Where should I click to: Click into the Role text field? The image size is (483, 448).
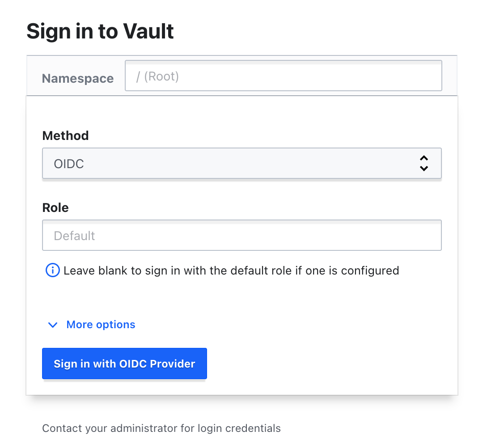[x=241, y=235]
